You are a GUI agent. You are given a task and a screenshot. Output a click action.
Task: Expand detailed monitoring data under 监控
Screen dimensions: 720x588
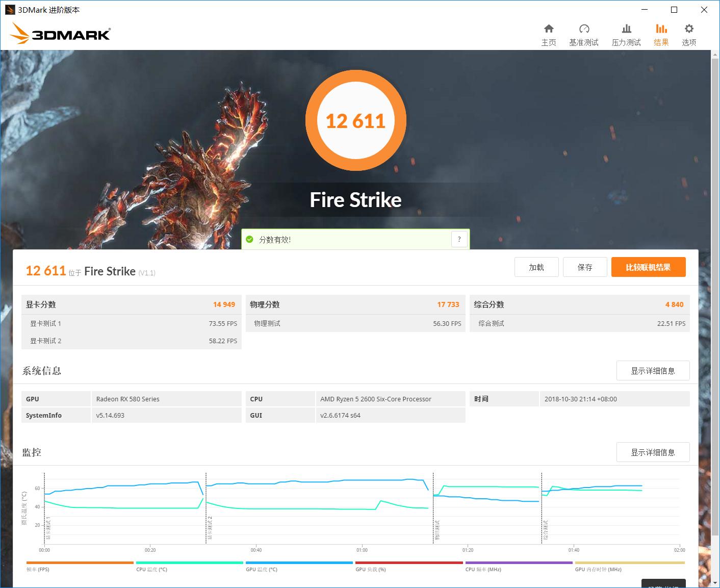(653, 452)
